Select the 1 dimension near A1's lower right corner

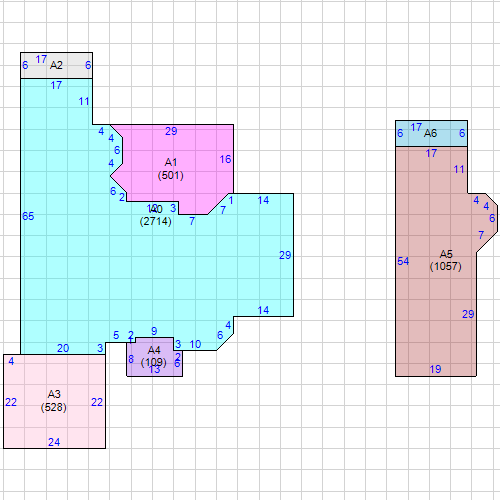(231, 200)
